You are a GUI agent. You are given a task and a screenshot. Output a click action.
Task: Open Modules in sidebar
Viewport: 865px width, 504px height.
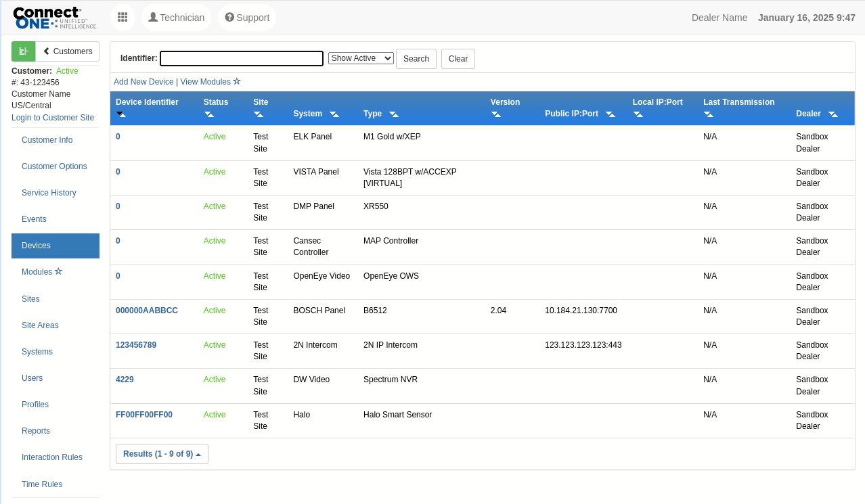[x=56, y=272]
